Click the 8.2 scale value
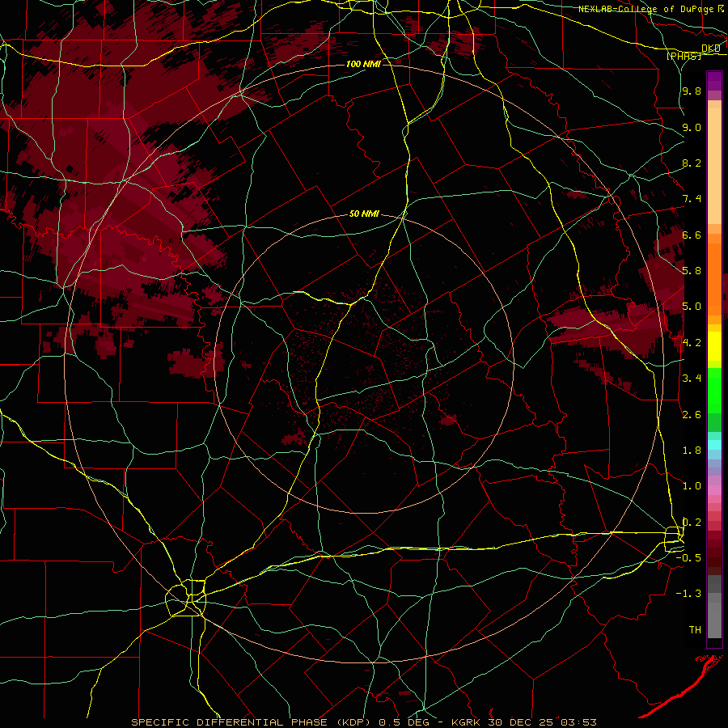 click(692, 163)
